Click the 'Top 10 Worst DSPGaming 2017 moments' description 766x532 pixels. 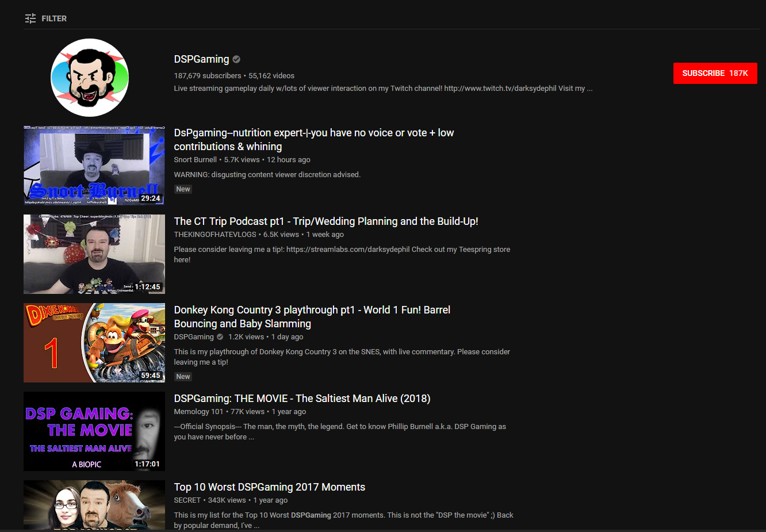pyautogui.click(x=344, y=520)
